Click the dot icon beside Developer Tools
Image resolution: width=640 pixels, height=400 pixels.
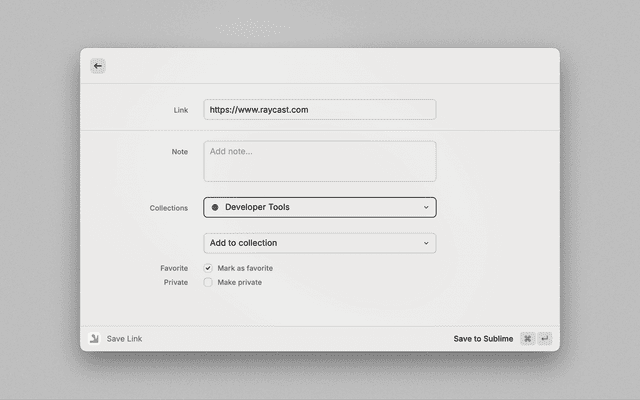click(215, 208)
